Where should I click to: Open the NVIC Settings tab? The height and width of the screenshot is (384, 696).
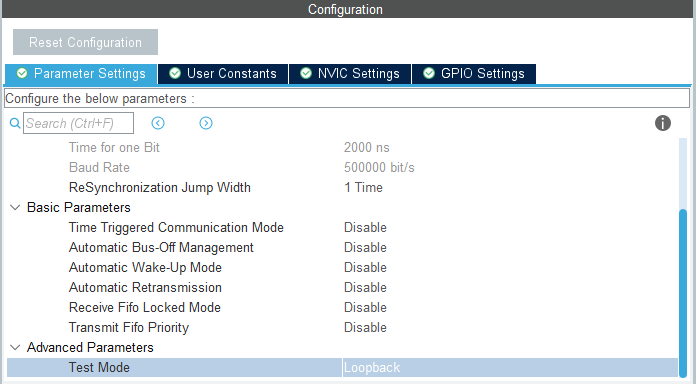click(350, 74)
